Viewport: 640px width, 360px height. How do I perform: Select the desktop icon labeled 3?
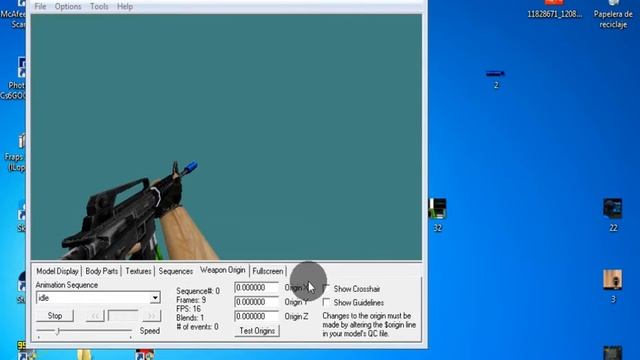(x=613, y=285)
